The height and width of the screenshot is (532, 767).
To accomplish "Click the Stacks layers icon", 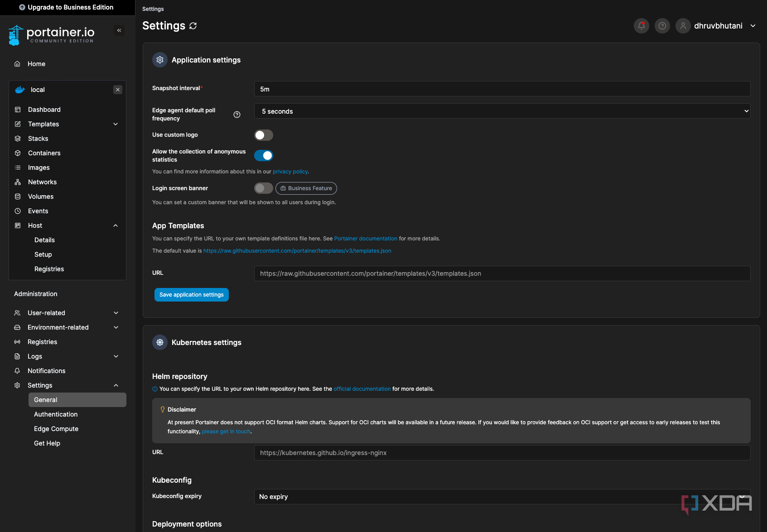I will [x=18, y=139].
